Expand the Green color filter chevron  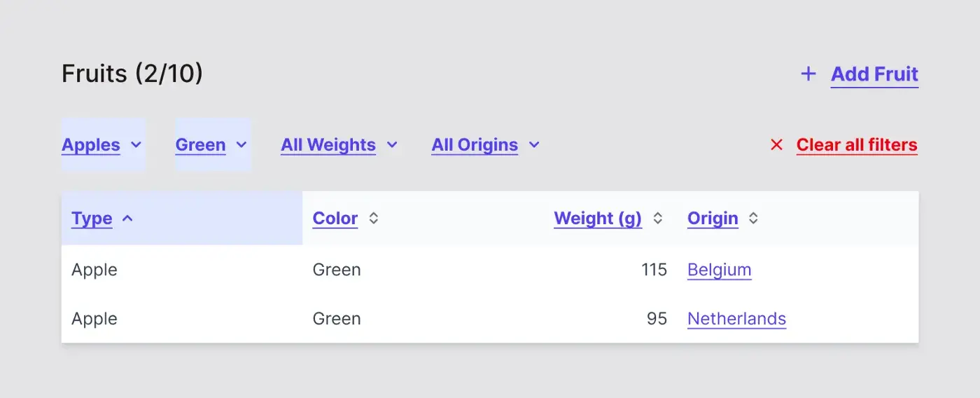pyautogui.click(x=241, y=145)
